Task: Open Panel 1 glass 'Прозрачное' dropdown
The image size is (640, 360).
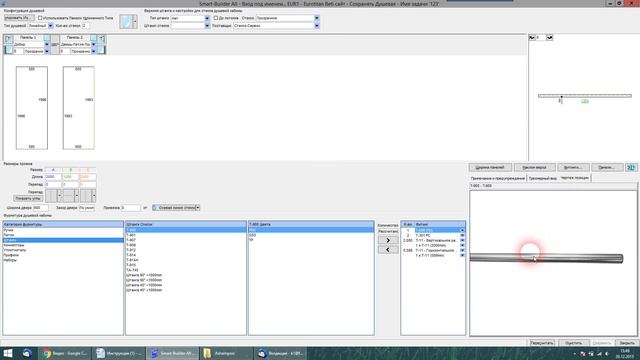Action: [47, 51]
